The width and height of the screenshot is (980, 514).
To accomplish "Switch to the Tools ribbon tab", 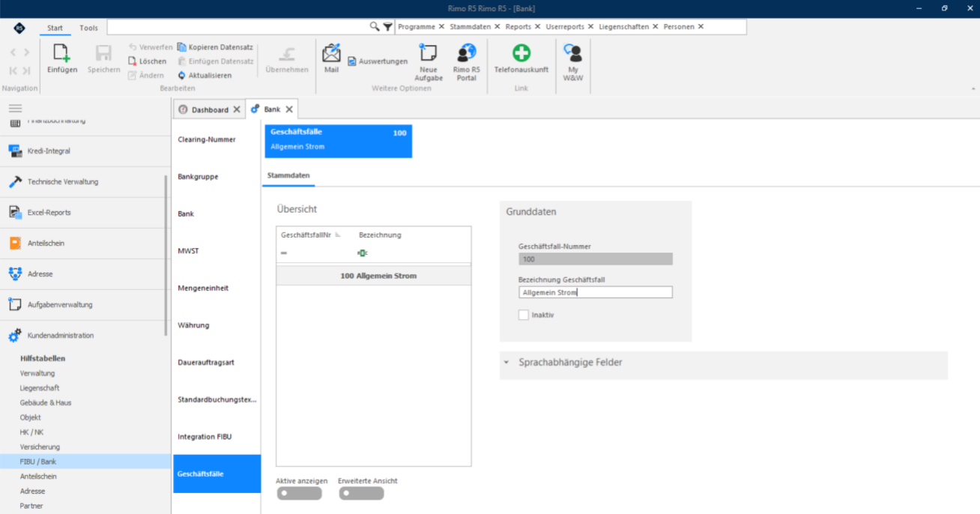I will pos(88,28).
